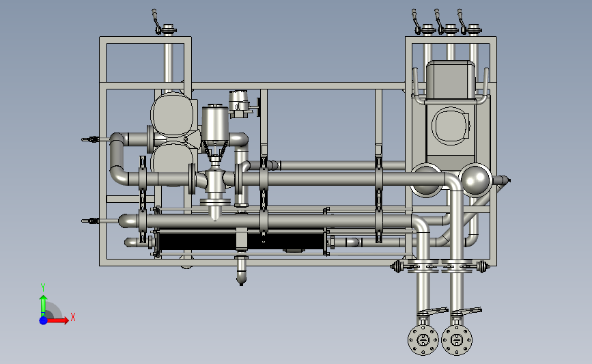This screenshot has height=364, width=592.
Task: Select the shiny spherical vessel on the right
Action: [x=475, y=180]
